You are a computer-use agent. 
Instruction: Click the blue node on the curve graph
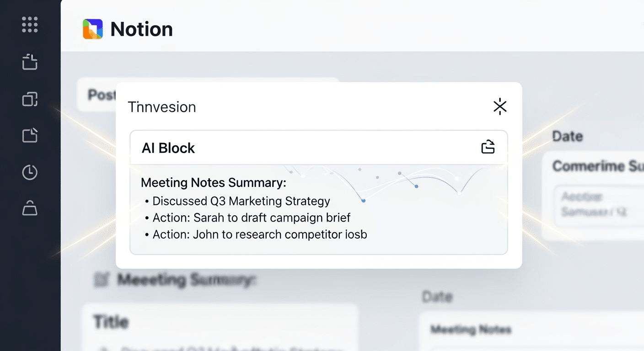(363, 200)
